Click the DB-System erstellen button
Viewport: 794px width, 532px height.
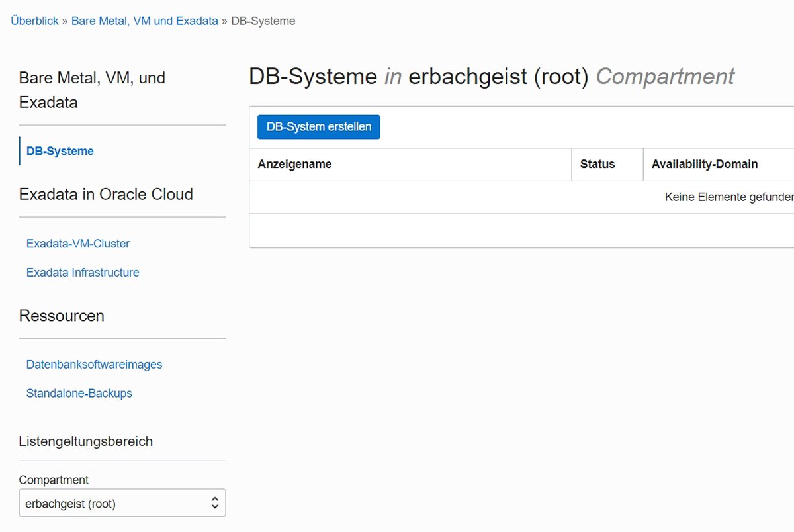(x=318, y=126)
